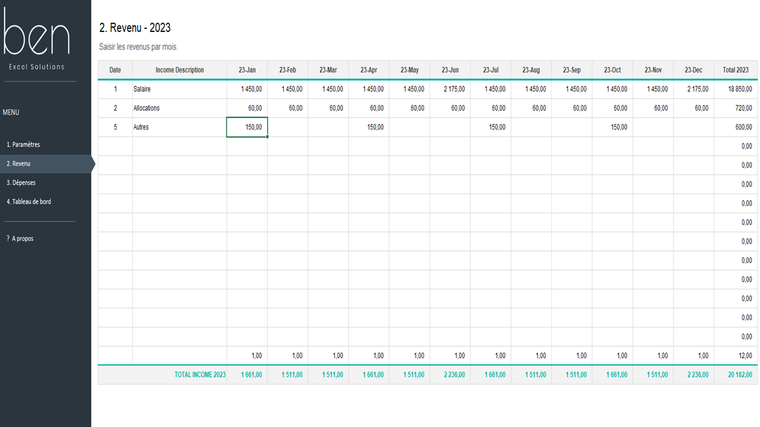Image resolution: width=760 pixels, height=427 pixels.
Task: Click the Allocations cell for 23-Dec
Action: coord(693,108)
